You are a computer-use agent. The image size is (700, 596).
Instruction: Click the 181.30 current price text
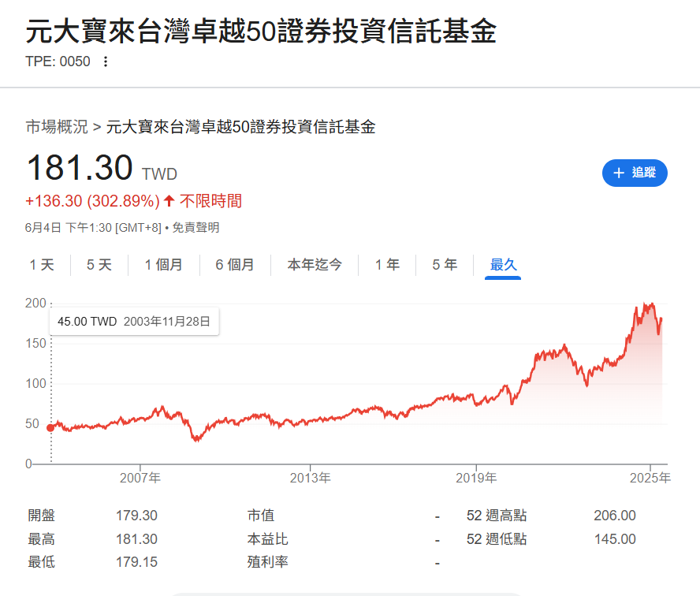tap(80, 168)
